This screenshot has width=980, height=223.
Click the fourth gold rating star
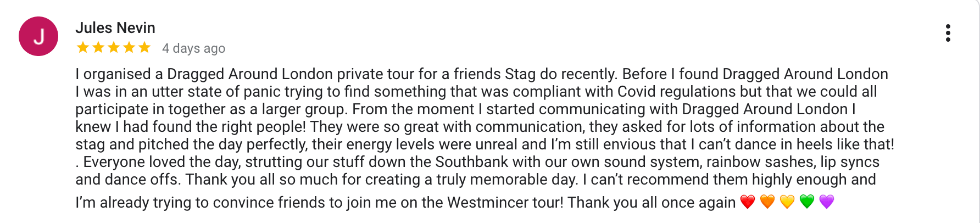(129, 47)
